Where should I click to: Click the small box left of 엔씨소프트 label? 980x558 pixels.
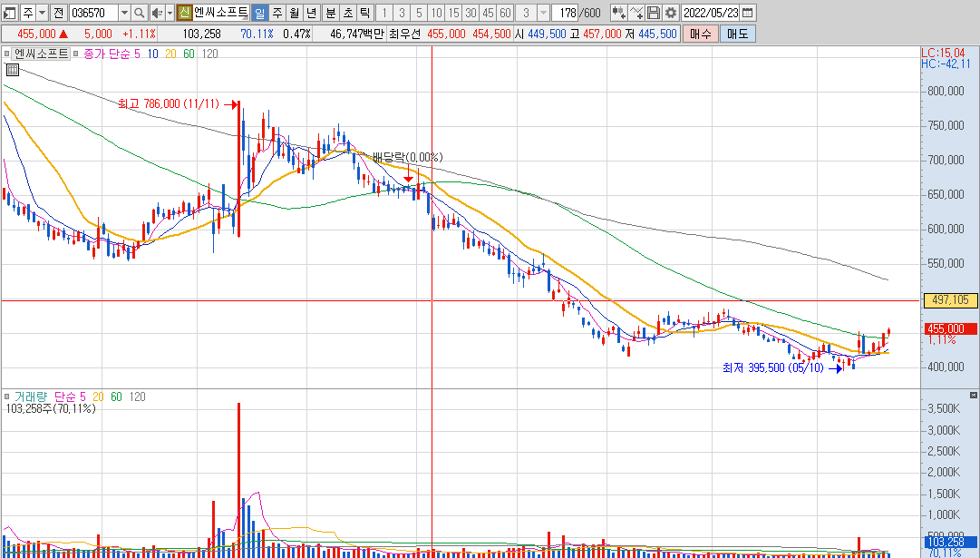click(7, 54)
